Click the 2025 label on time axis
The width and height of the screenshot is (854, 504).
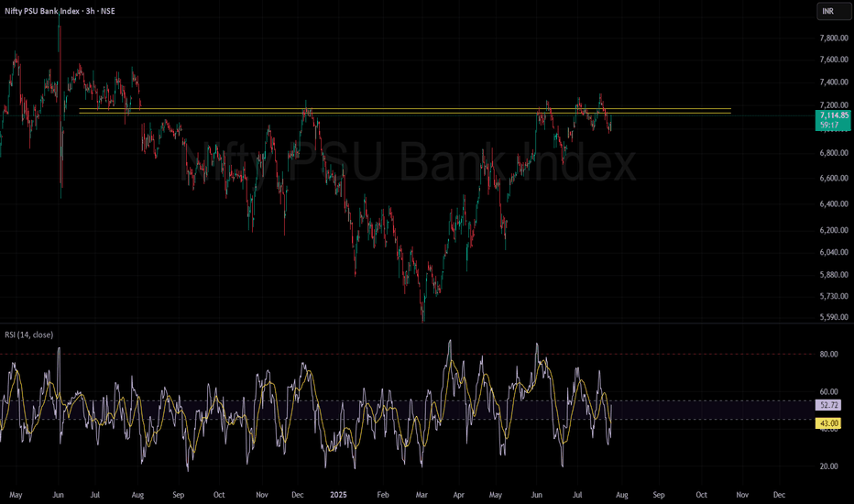coord(338,495)
